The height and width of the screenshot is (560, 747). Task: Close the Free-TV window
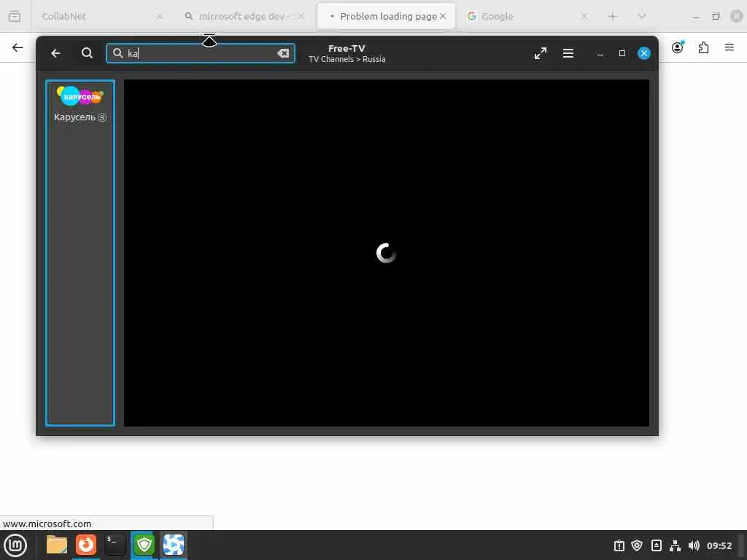click(643, 53)
